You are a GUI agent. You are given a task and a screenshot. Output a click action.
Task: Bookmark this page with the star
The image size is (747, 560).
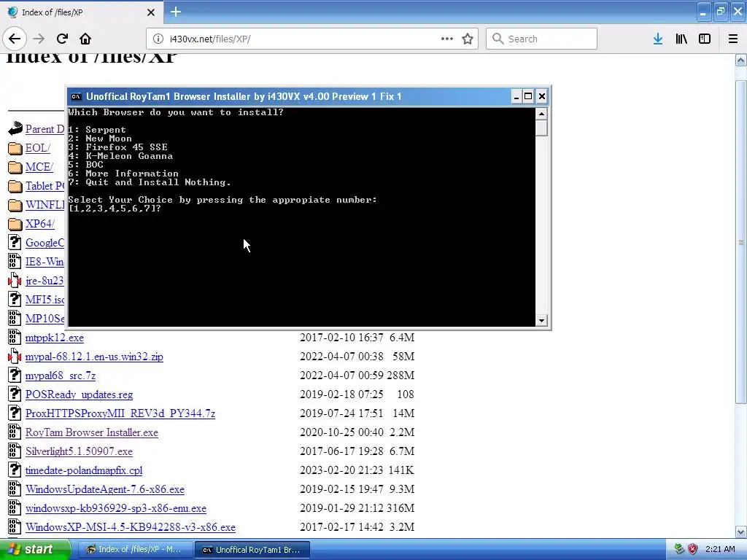coord(468,39)
